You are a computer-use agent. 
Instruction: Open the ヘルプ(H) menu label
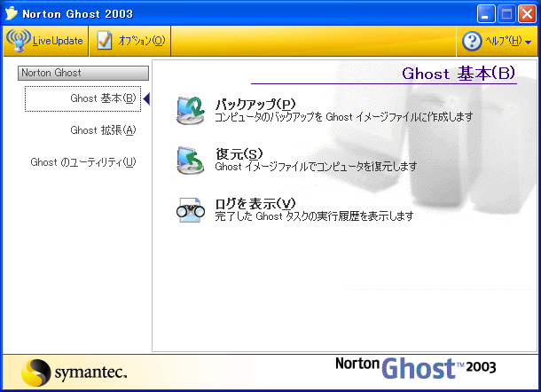click(504, 41)
